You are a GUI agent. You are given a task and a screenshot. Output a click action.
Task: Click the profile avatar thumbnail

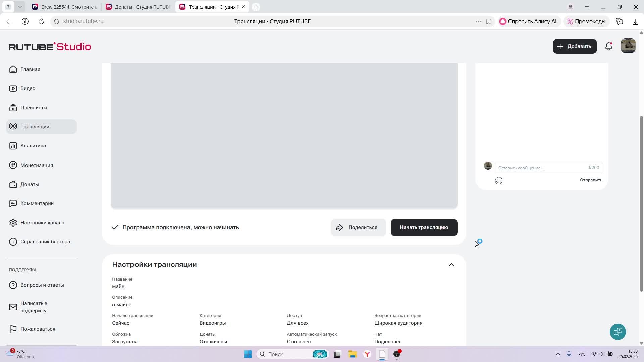628,46
